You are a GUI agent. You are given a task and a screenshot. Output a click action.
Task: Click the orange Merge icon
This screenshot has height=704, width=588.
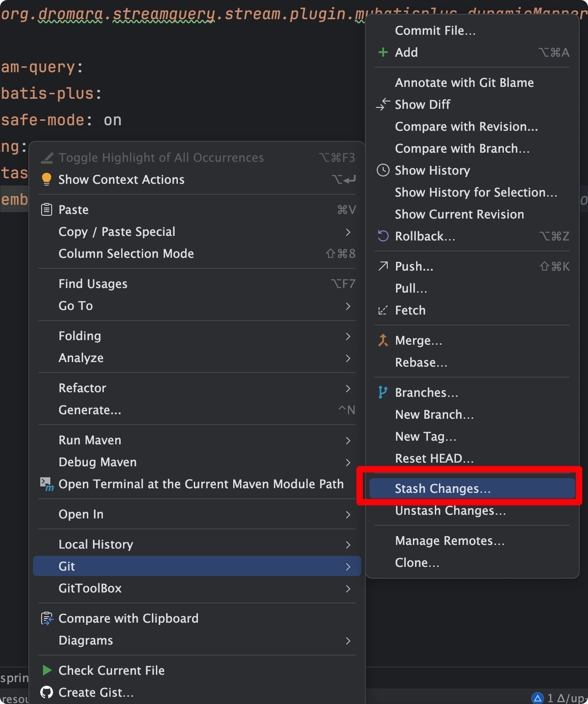(383, 341)
